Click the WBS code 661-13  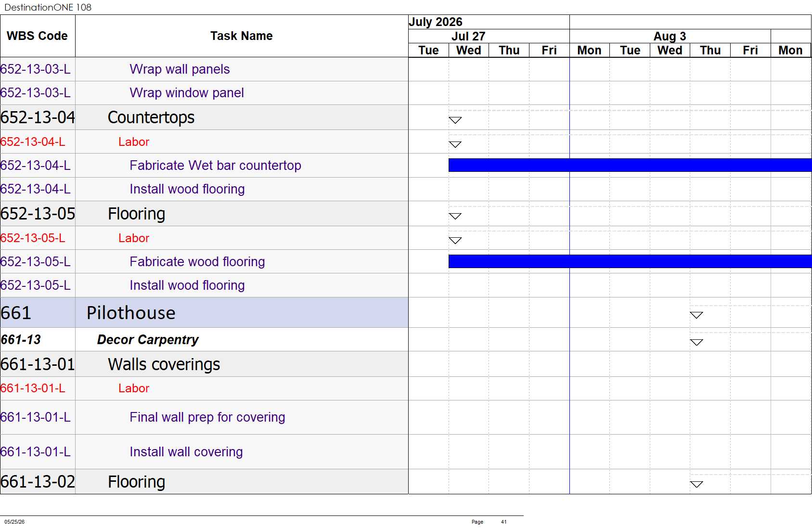pos(21,340)
